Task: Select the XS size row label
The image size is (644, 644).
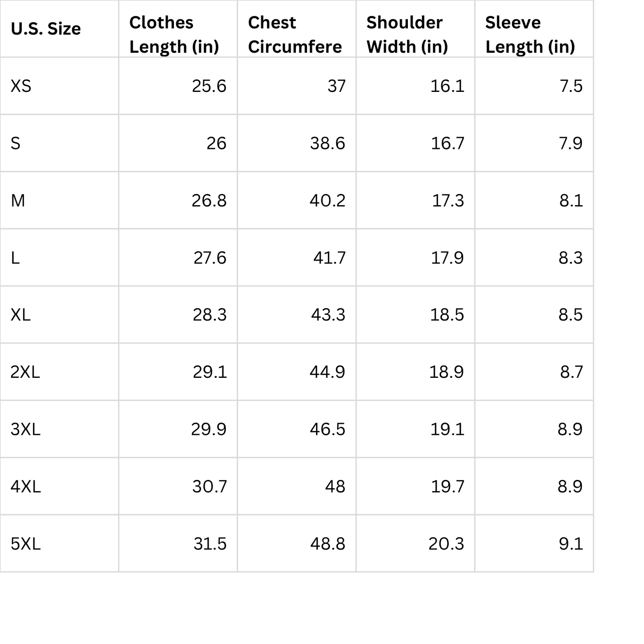Action: pyautogui.click(x=59, y=86)
